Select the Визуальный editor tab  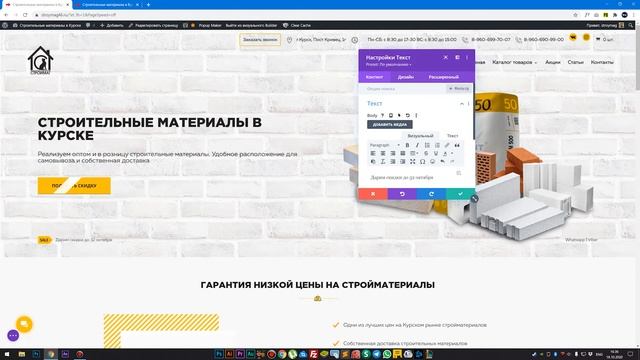(x=420, y=136)
